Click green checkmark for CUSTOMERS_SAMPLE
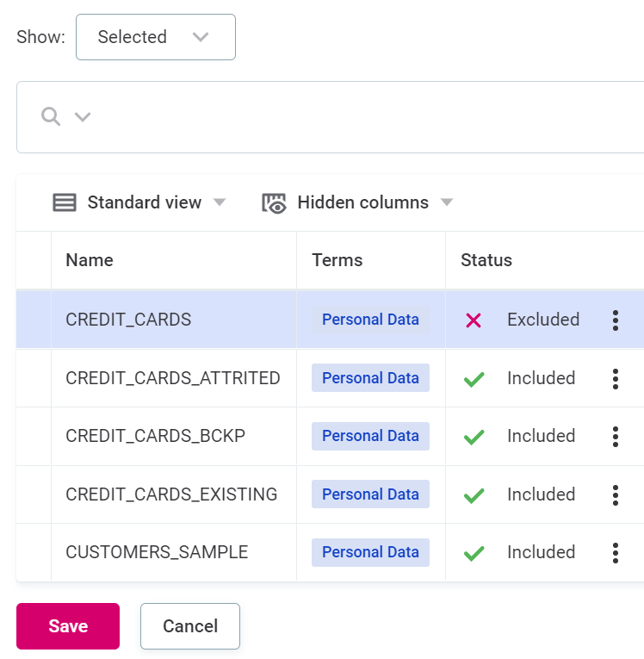This screenshot has height=659, width=644. tap(474, 553)
